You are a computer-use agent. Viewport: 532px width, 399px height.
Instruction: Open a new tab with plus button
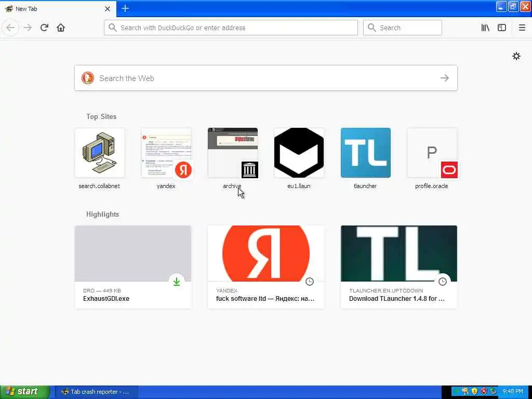pyautogui.click(x=125, y=8)
